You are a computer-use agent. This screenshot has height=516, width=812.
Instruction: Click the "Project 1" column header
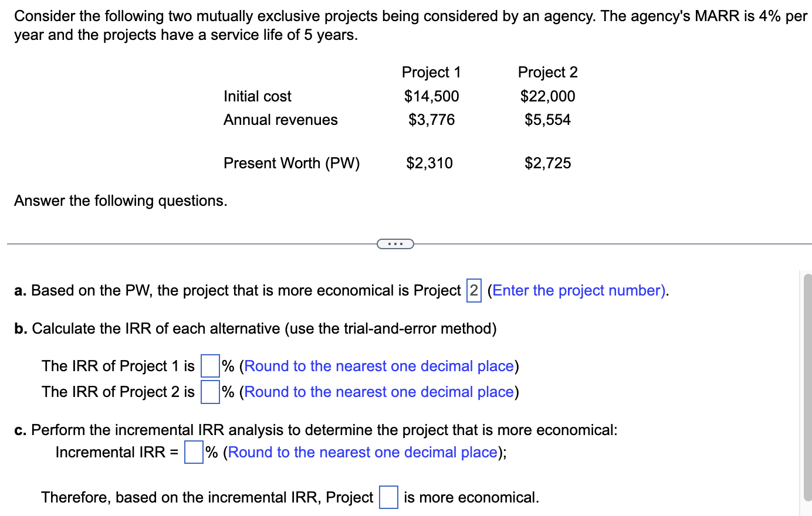[431, 72]
